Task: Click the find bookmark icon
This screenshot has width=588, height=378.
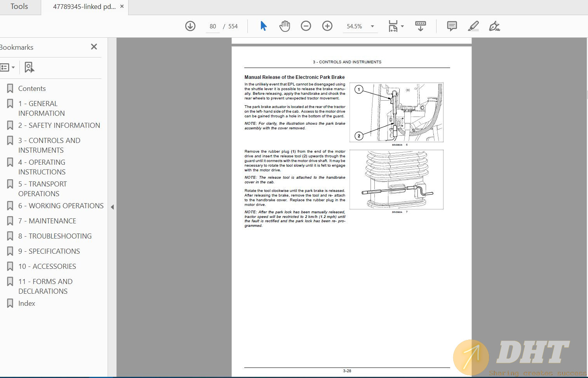Action: 30,67
